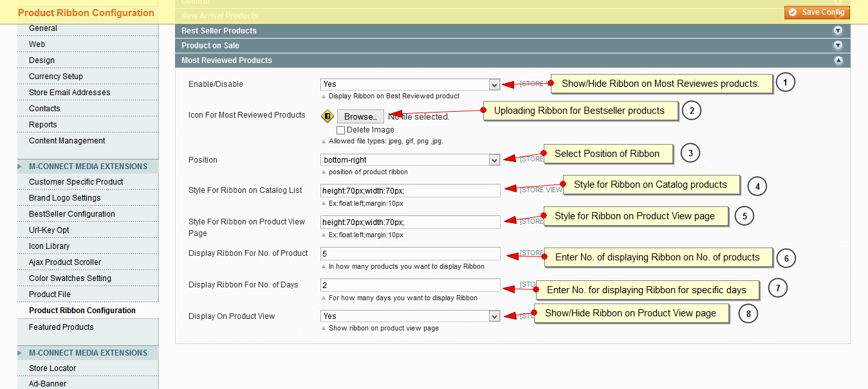Tick the Delete Image checkbox
868x389 pixels.
coord(340,130)
